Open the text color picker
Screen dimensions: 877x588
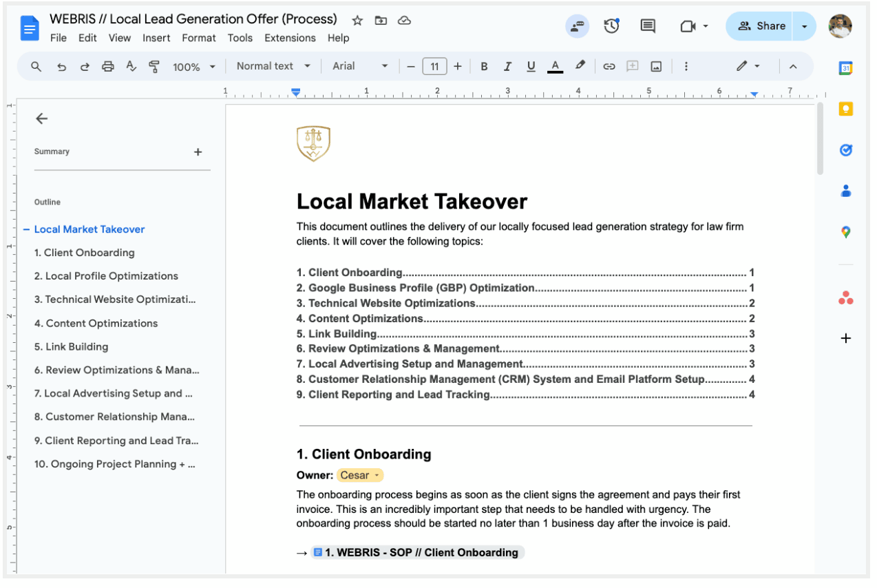point(554,67)
